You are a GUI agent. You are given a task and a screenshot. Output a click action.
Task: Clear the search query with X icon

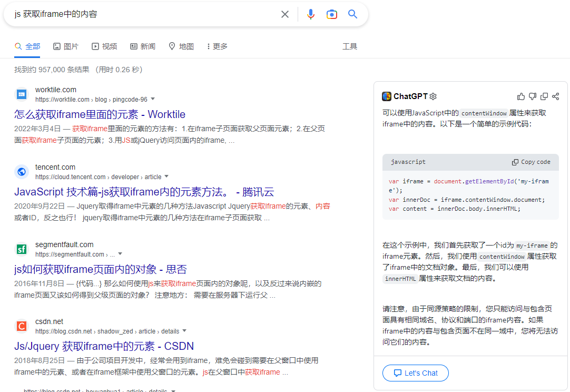point(285,14)
